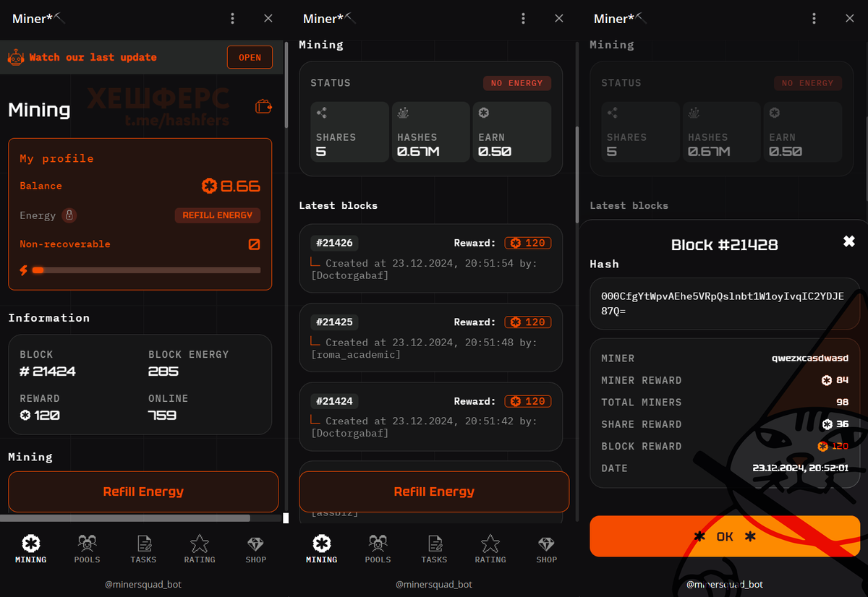Viewport: 868px width, 597px height.
Task: Open Pools tab in the Latest blocks window
Action: coord(378,549)
